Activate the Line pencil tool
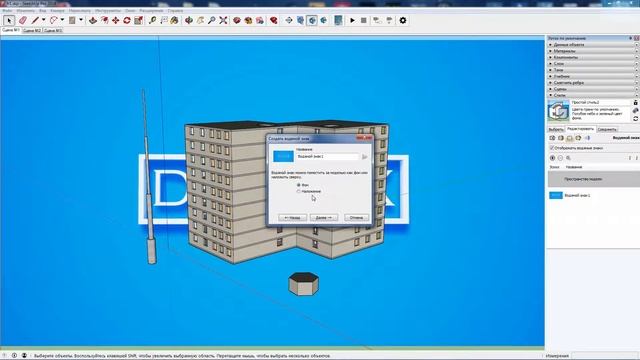Viewport: 640px width, 360px height. click(x=36, y=20)
